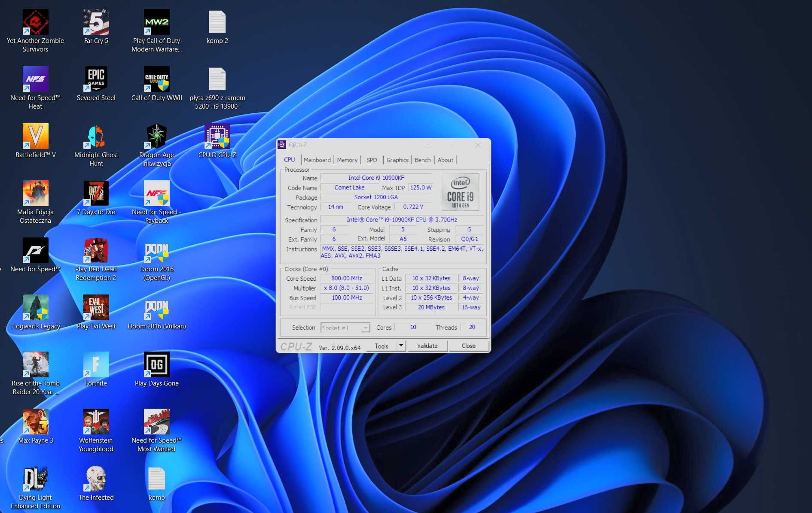The height and width of the screenshot is (513, 812).
Task: Click the Cores count field
Action: [413, 327]
